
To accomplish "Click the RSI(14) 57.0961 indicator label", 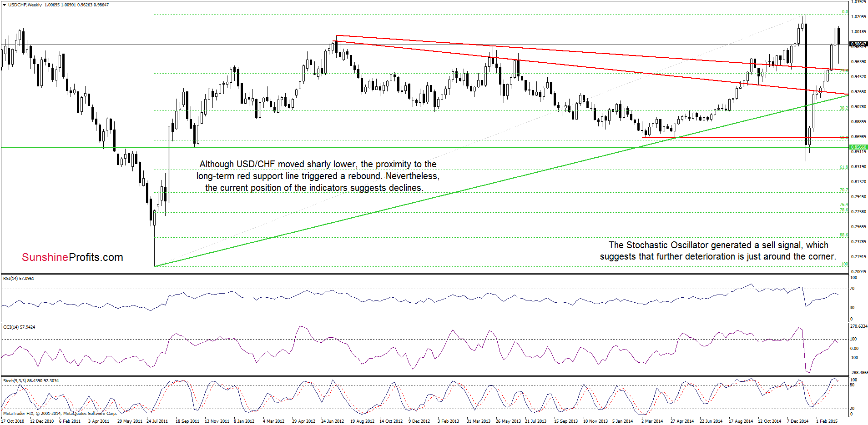I will [x=19, y=278].
